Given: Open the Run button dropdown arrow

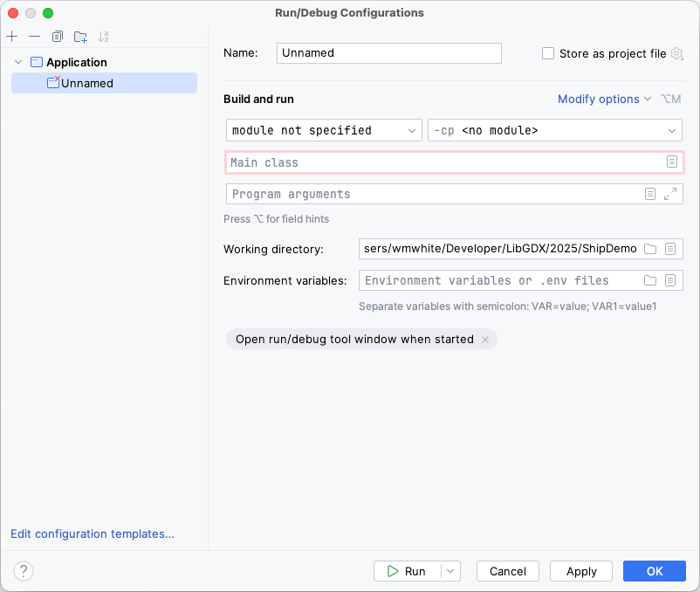Looking at the screenshot, I should tap(450, 571).
